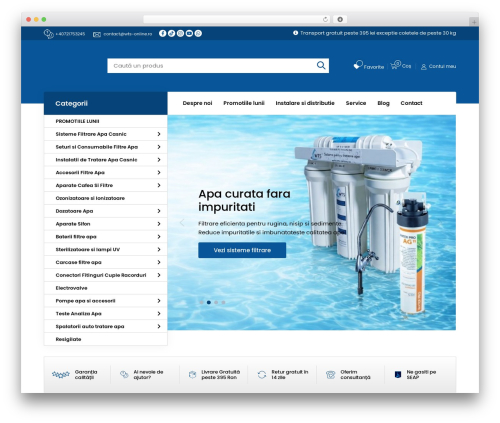Open the Instagram social icon

[180, 33]
